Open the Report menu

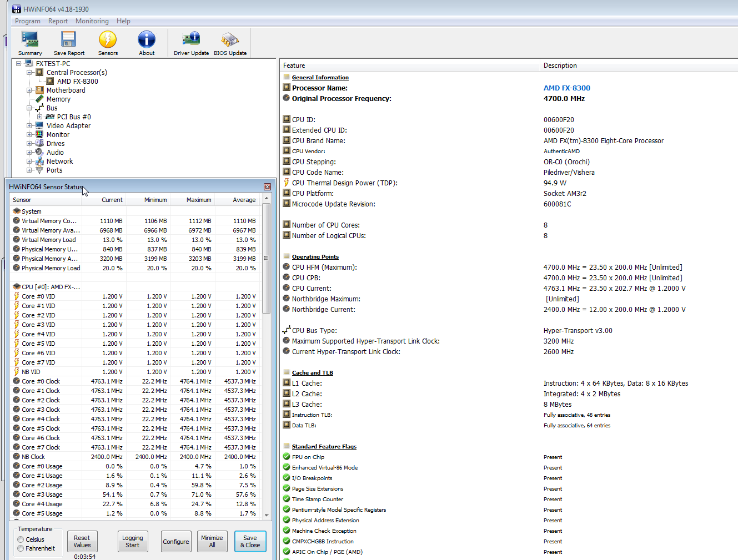click(x=58, y=21)
